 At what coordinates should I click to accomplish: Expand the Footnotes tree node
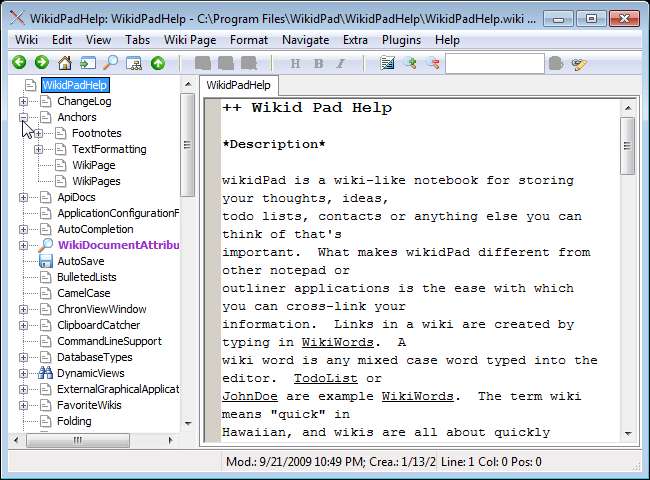(x=39, y=133)
